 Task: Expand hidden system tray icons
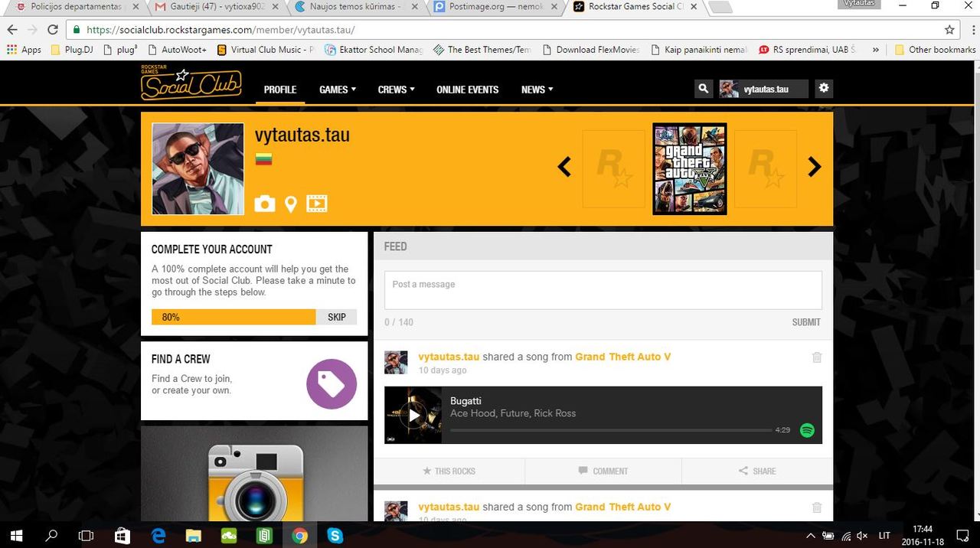810,536
